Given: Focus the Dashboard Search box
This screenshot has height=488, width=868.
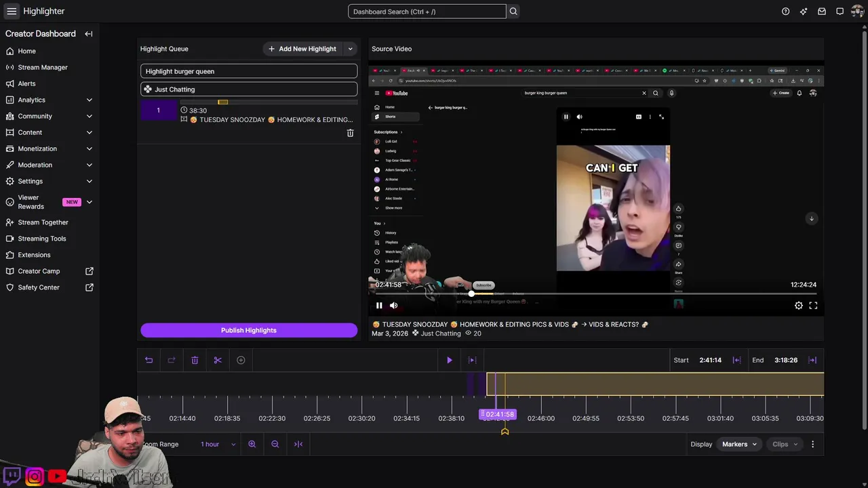Looking at the screenshot, I should coord(427,12).
